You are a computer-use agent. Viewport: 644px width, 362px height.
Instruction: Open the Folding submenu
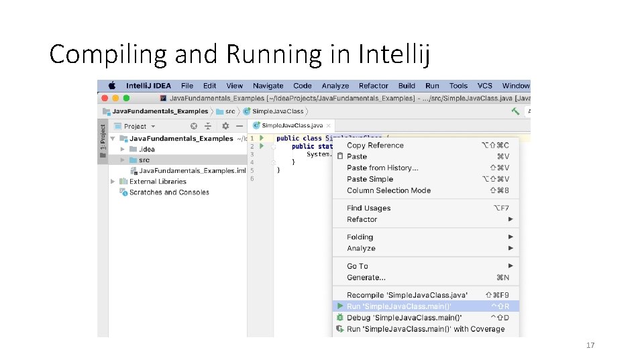point(425,237)
